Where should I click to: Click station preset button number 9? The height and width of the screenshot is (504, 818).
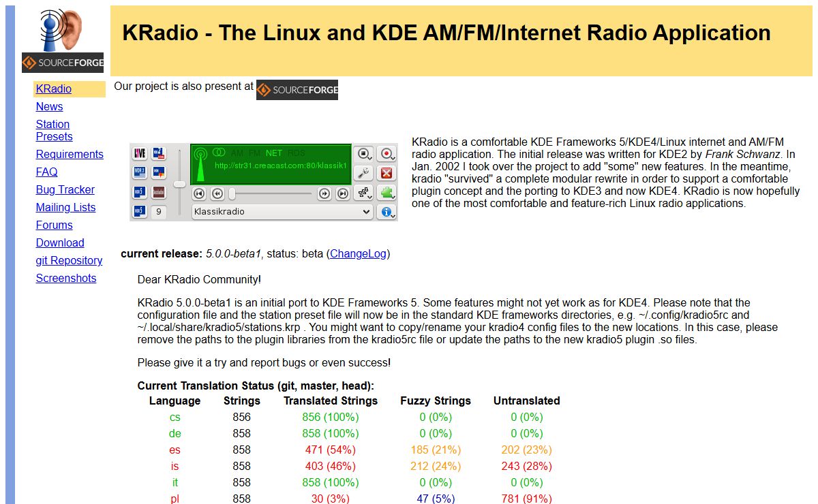coord(159,212)
